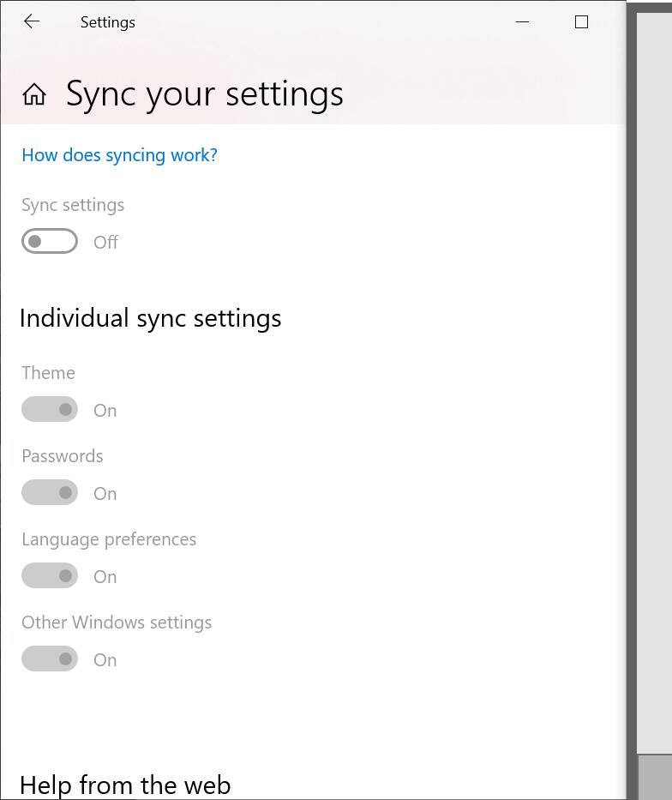The image size is (672, 800).
Task: Open Settings home via house icon
Action: point(34,94)
